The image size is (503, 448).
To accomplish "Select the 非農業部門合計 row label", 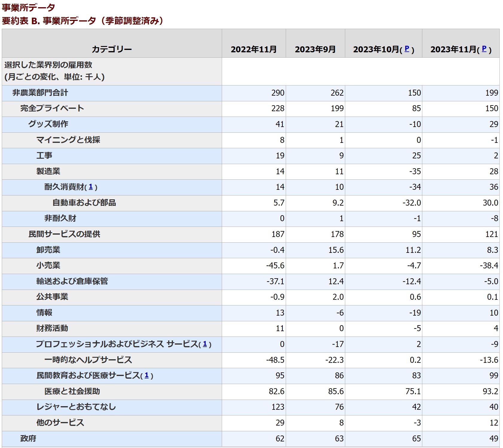I will pyautogui.click(x=40, y=93).
